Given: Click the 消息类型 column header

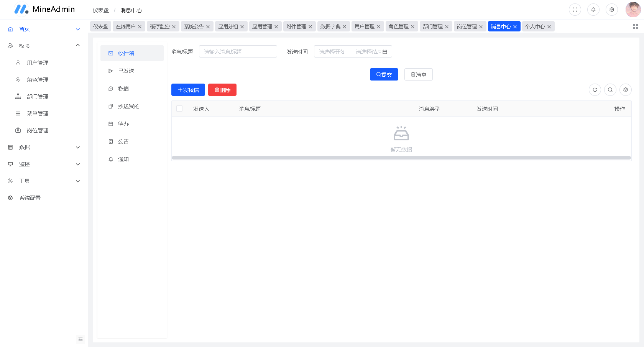Looking at the screenshot, I should pos(430,109).
